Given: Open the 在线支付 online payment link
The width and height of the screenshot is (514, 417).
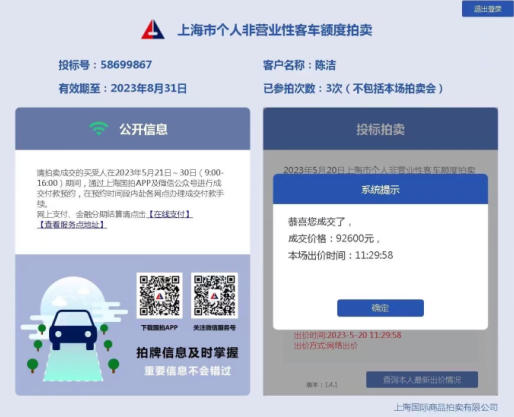Looking at the screenshot, I should click(169, 214).
